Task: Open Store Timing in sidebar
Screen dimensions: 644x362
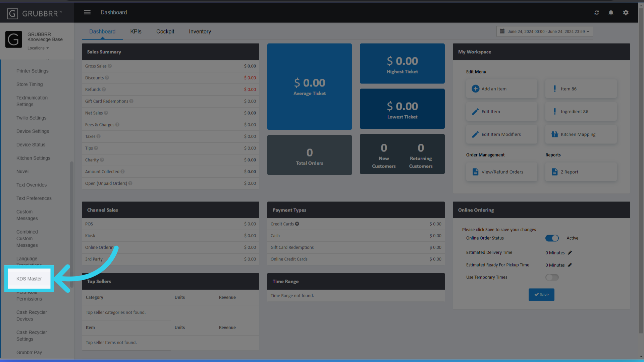Action: click(x=30, y=84)
